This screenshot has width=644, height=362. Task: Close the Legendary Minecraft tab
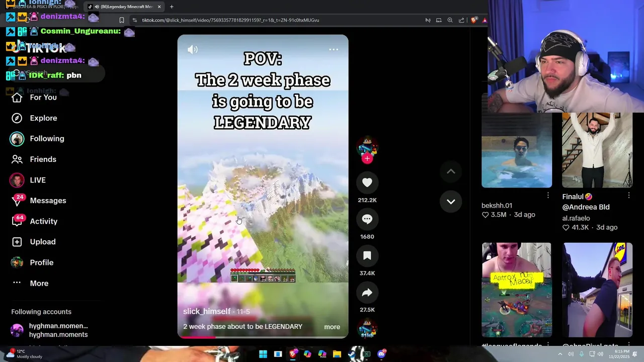click(x=159, y=7)
